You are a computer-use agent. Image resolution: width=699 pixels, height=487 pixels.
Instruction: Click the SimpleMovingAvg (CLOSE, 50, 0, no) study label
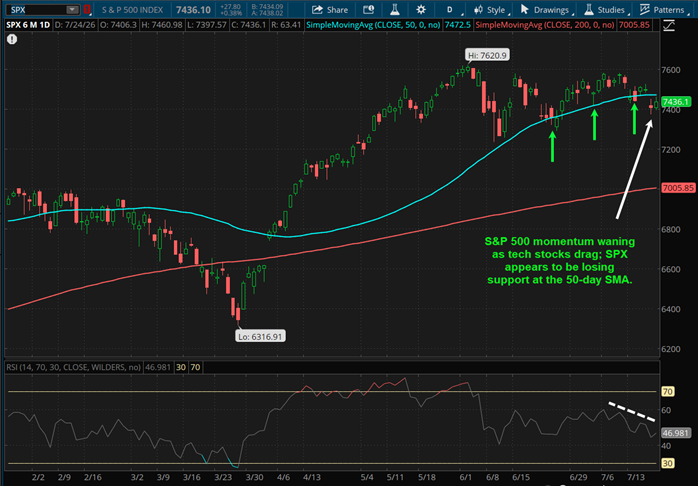373,25
